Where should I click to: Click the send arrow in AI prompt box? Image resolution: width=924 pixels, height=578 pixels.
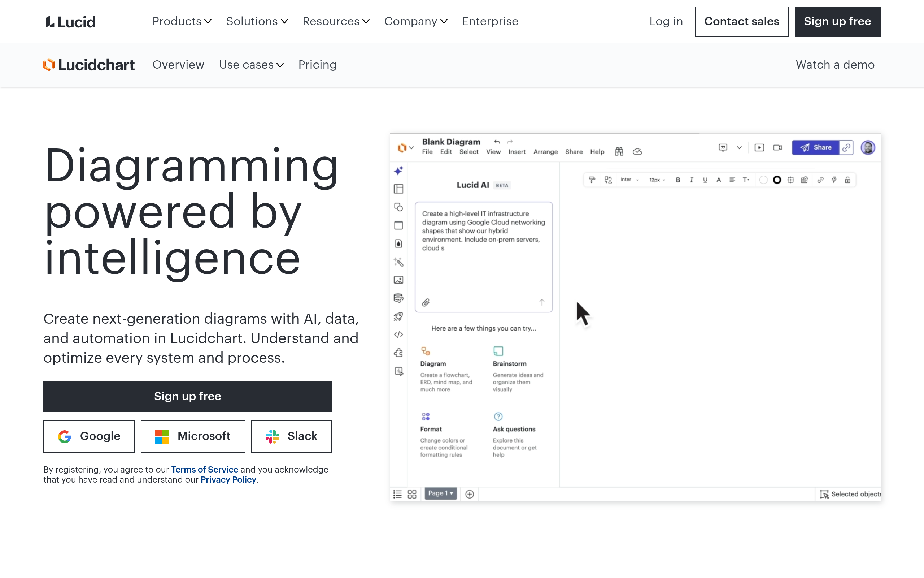541,302
